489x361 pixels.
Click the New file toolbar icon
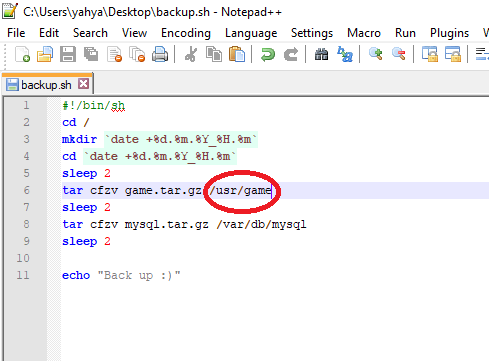point(22,54)
